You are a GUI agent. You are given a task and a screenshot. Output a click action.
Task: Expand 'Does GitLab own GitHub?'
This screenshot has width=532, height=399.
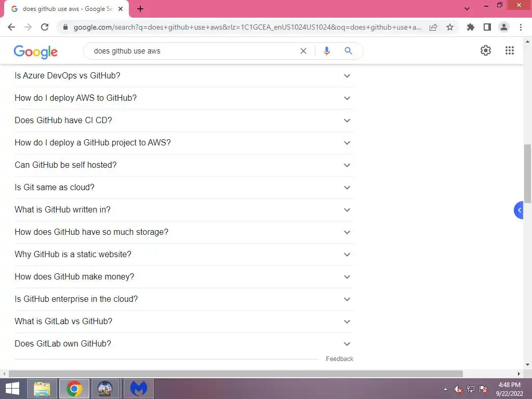point(184,344)
